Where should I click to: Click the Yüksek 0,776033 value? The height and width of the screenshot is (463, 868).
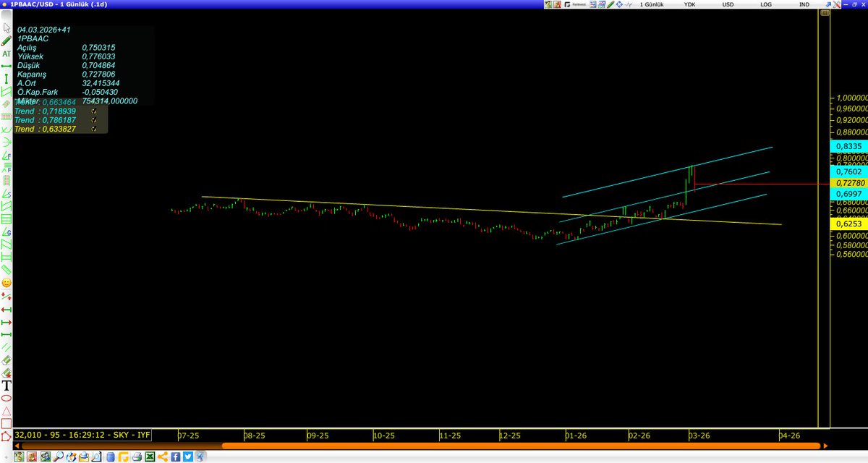98,56
